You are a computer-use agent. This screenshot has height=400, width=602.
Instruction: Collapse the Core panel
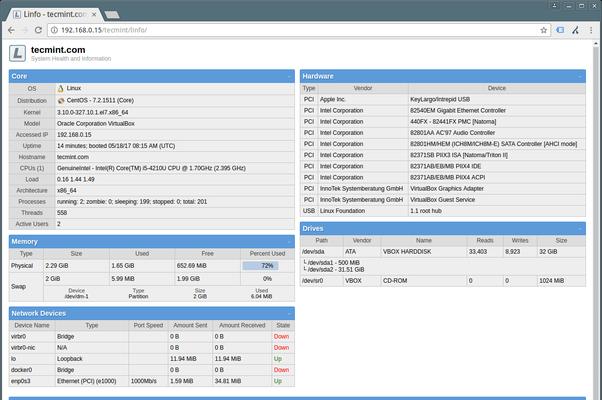[x=289, y=76]
